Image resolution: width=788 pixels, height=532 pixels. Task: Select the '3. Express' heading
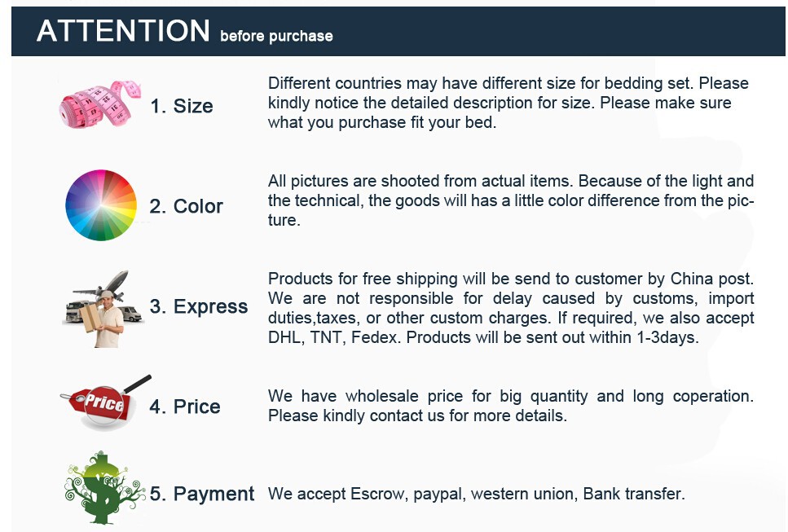[x=199, y=307]
